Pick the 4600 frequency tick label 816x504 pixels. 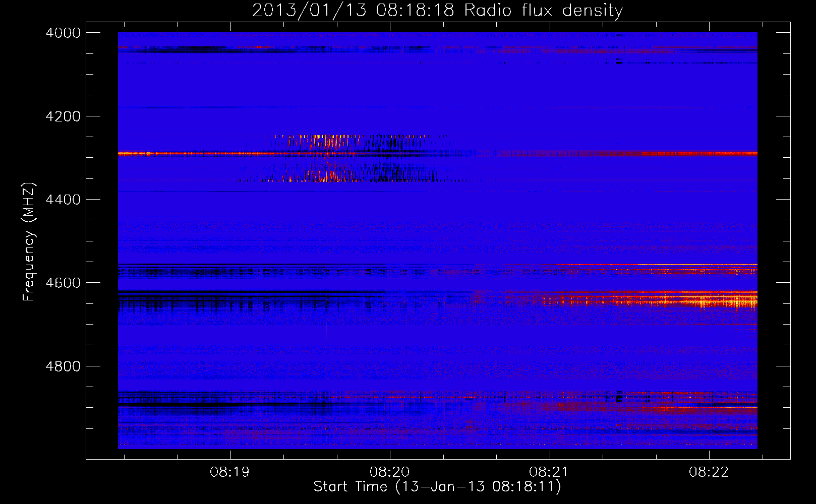click(63, 283)
